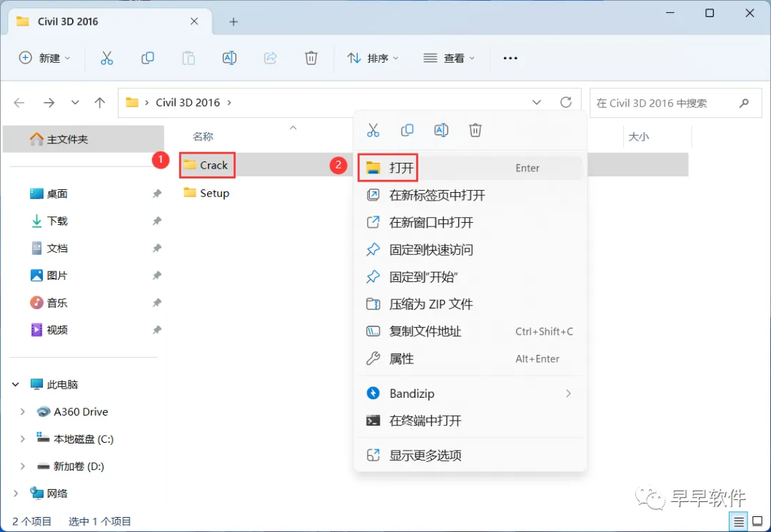
Task: Click the toolbar Paste icon
Action: point(188,58)
